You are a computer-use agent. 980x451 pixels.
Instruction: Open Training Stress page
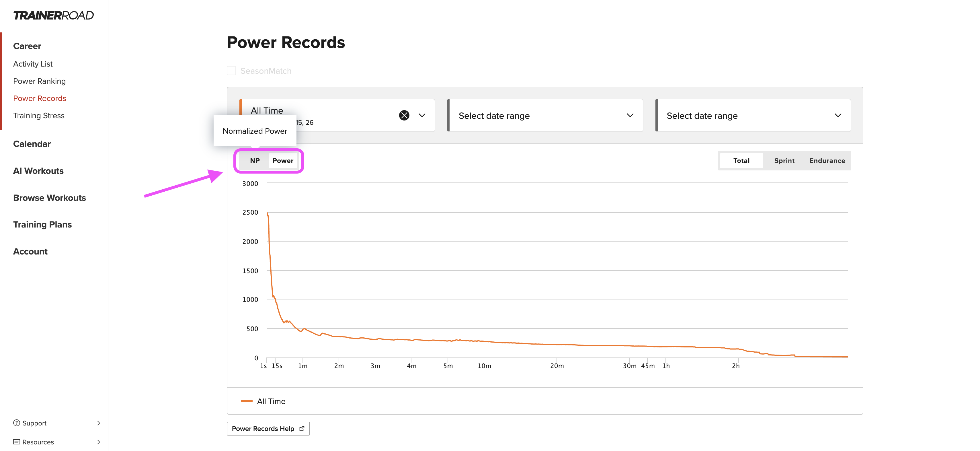(x=39, y=115)
